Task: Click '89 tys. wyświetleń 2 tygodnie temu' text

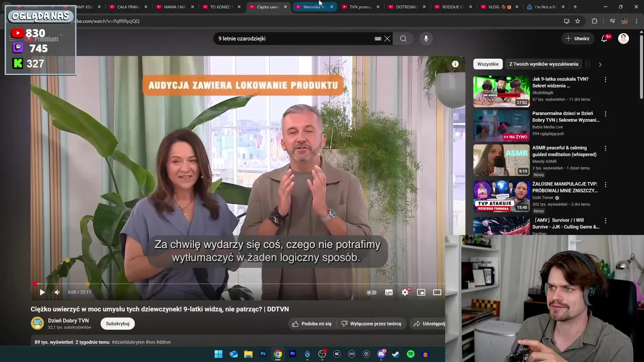Action: pyautogui.click(x=72, y=342)
